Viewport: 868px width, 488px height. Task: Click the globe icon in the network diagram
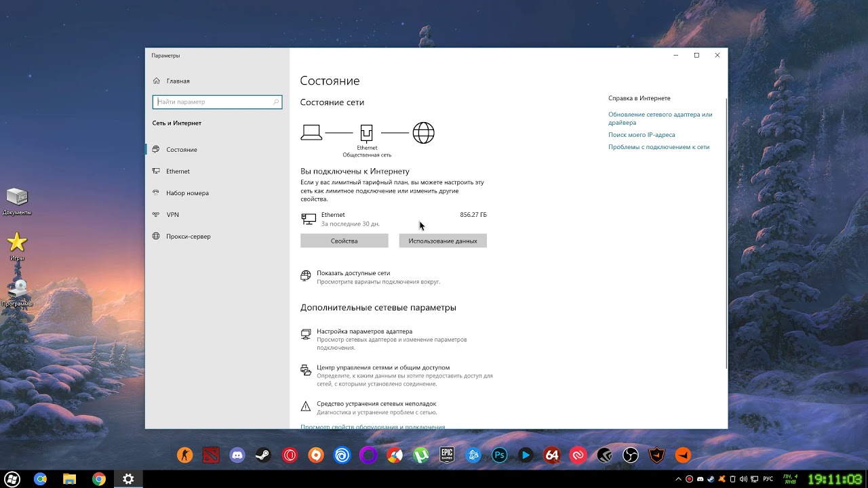[x=423, y=133]
